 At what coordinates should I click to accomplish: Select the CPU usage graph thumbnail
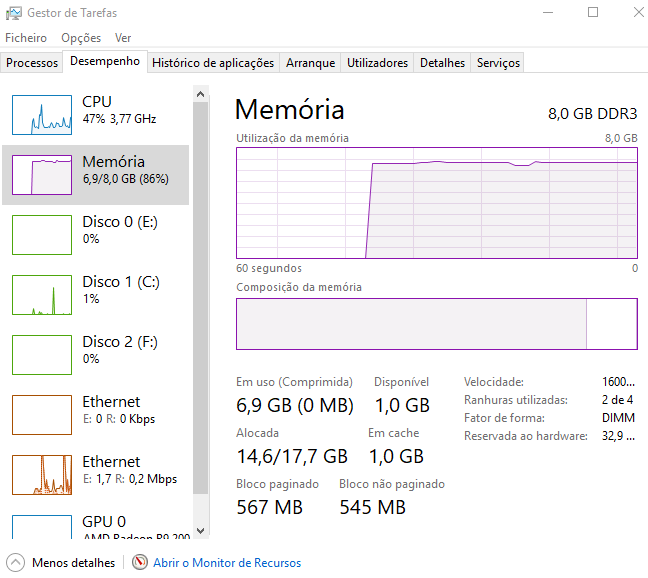point(42,115)
